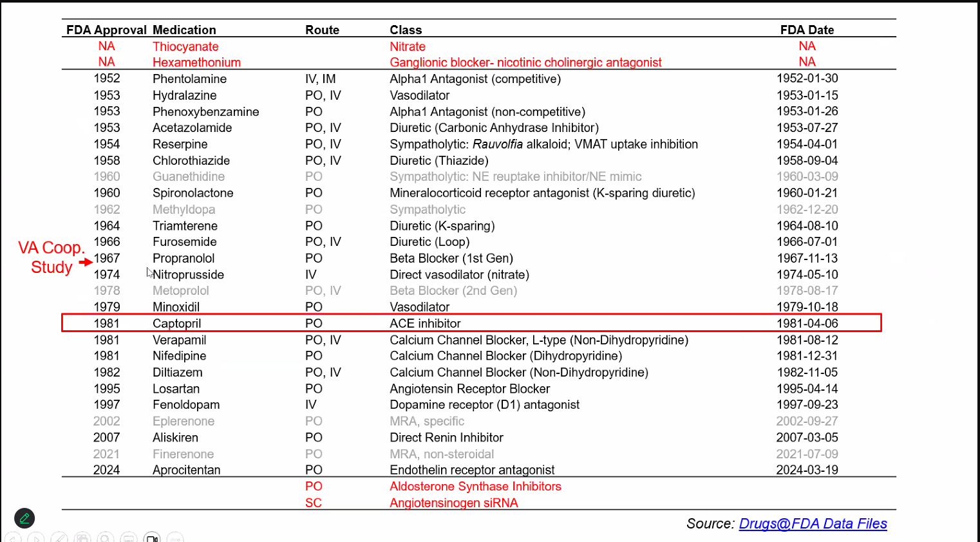Select Nitroprusside in the table

point(188,274)
